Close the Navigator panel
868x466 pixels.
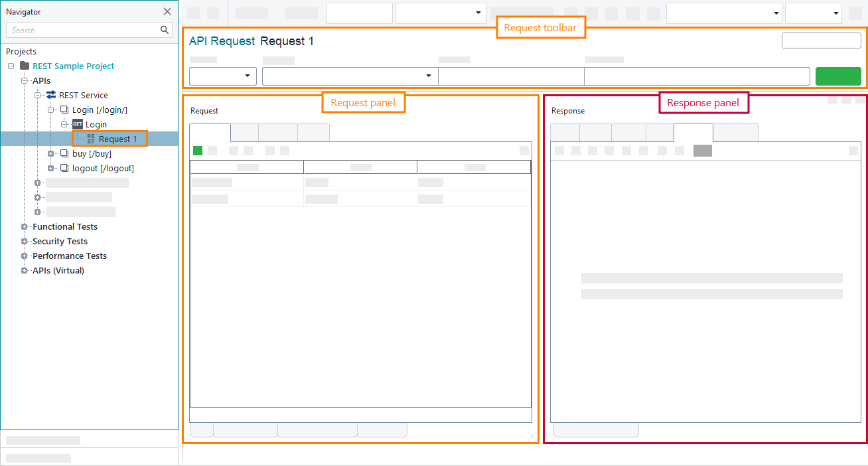tap(167, 11)
